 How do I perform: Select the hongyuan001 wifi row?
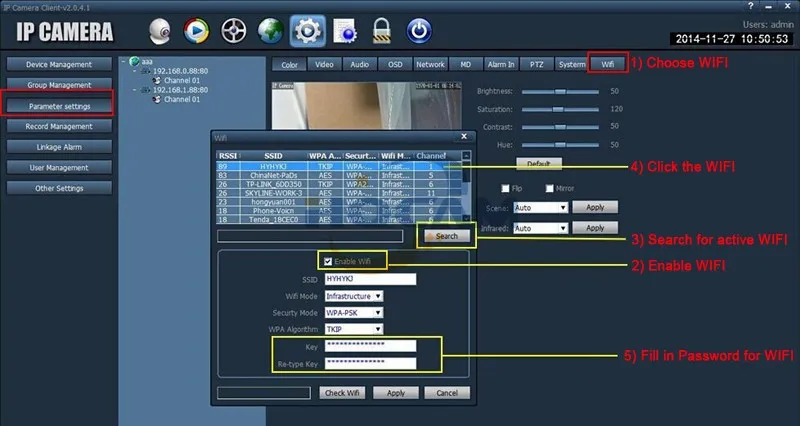click(339, 202)
